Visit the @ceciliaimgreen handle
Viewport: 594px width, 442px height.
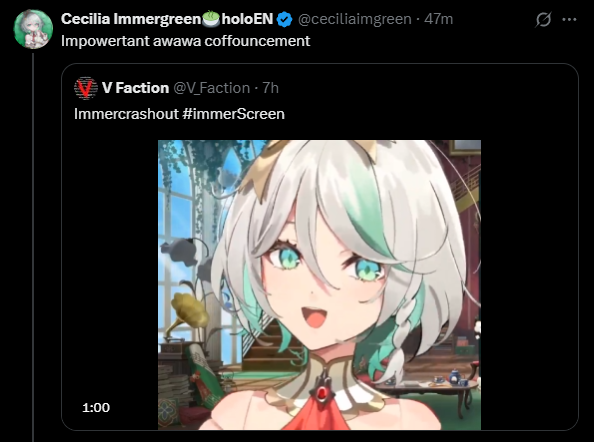(355, 19)
